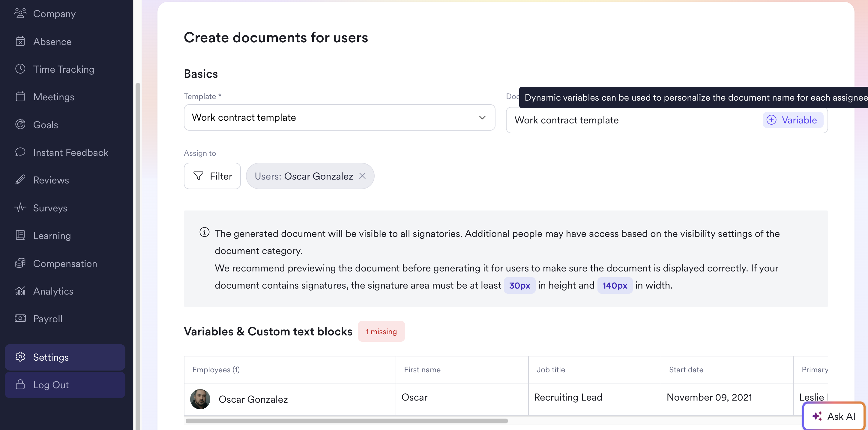Remove the Oscar Gonzalez user filter chip
Viewport: 868px width, 430px height.
point(362,176)
